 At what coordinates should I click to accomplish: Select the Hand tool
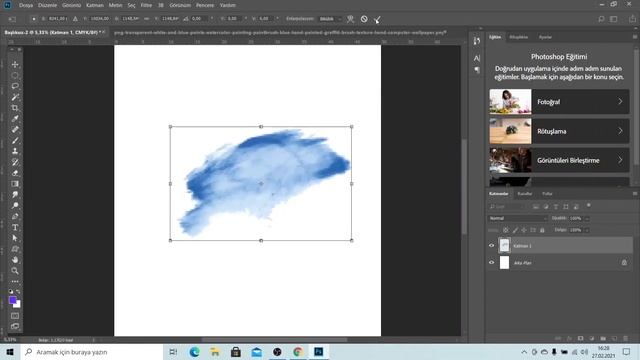point(15,260)
